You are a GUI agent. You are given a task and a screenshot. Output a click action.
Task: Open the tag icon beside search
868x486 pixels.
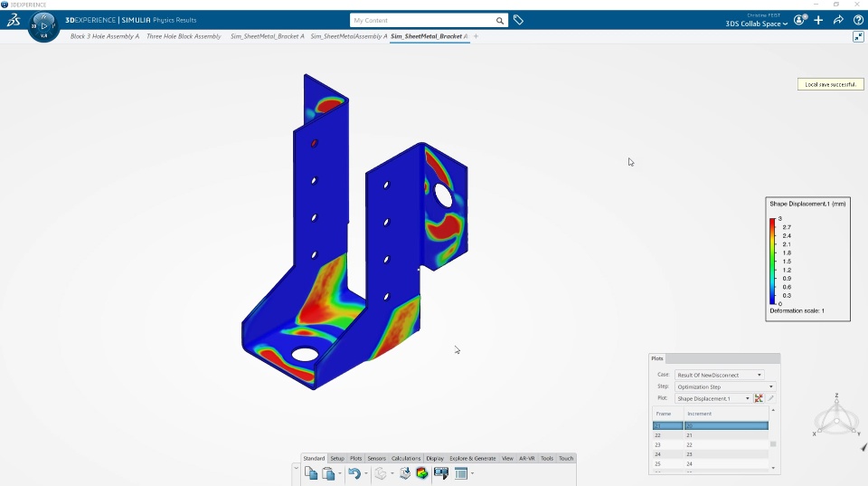tap(518, 20)
